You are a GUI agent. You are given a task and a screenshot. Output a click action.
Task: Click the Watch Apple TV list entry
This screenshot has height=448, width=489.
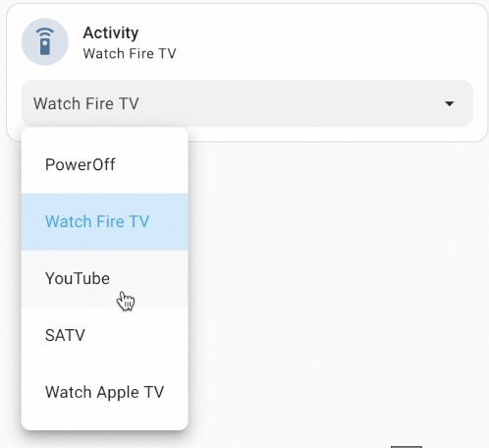[x=104, y=392]
